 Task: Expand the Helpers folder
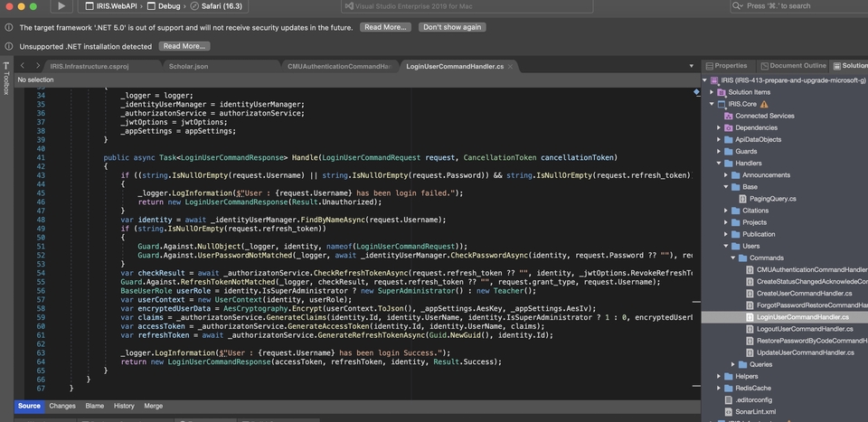(719, 376)
